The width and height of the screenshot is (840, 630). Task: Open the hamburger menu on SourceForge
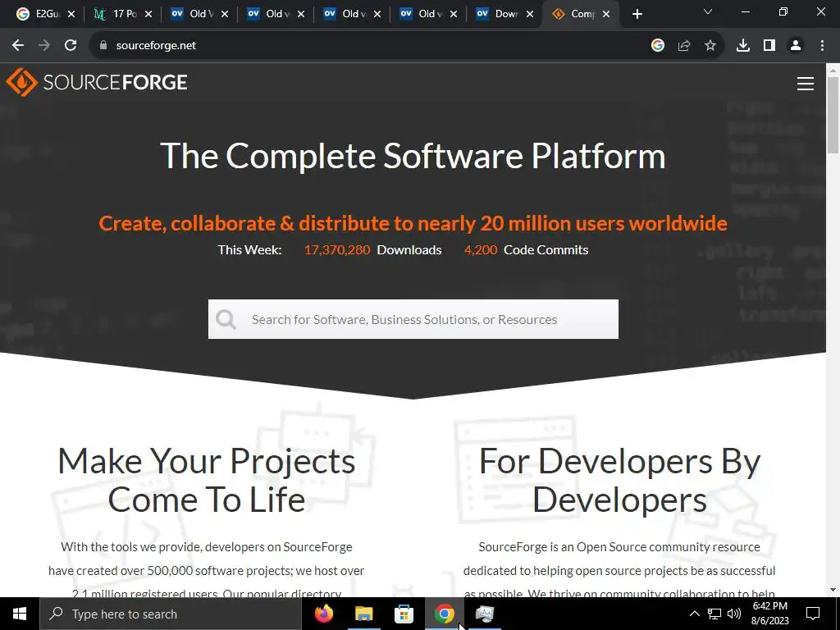point(806,84)
